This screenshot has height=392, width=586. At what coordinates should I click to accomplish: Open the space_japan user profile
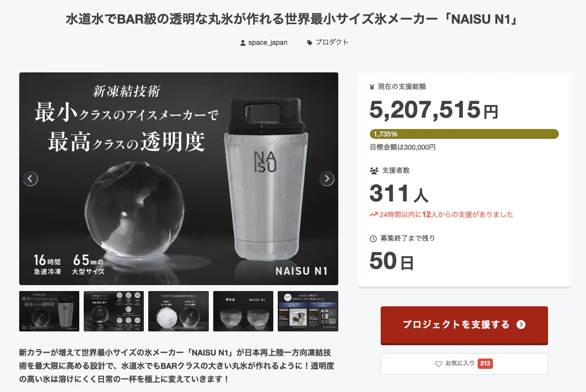pos(267,43)
